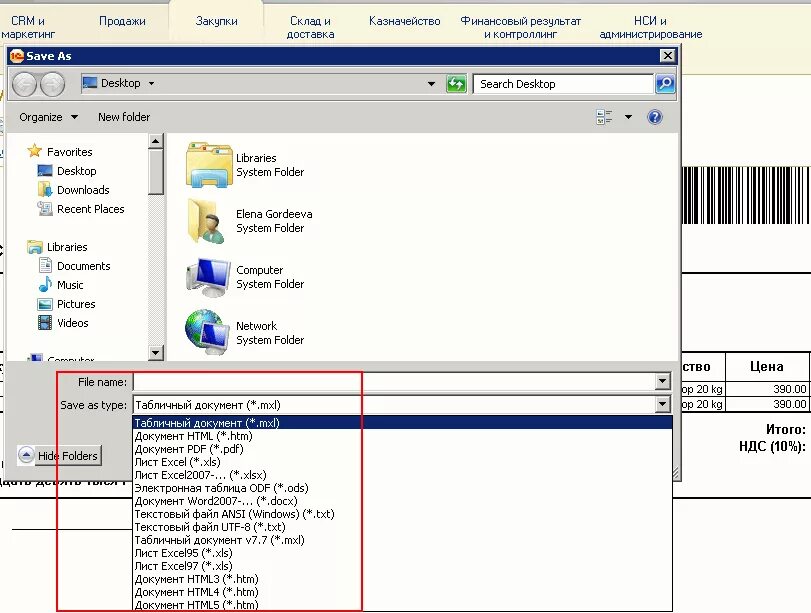Image resolution: width=811 pixels, height=613 pixels.
Task: Click the Search Desktop field
Action: (563, 84)
